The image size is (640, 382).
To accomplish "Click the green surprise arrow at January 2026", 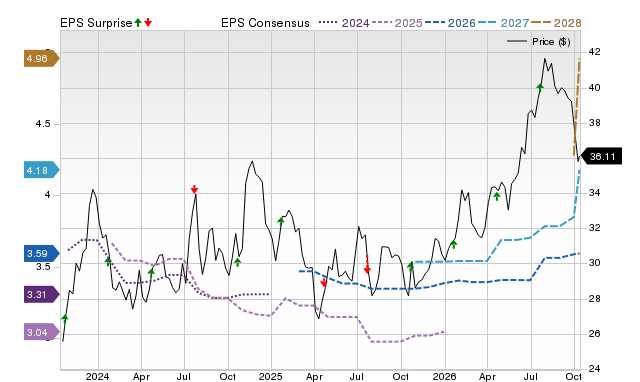I will tap(453, 245).
